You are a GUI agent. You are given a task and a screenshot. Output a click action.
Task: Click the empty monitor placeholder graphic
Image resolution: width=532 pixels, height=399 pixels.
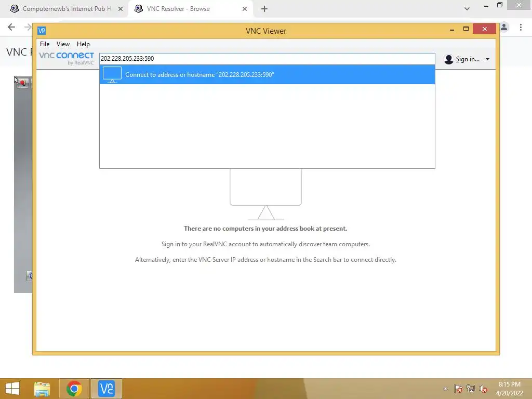pyautogui.click(x=265, y=194)
